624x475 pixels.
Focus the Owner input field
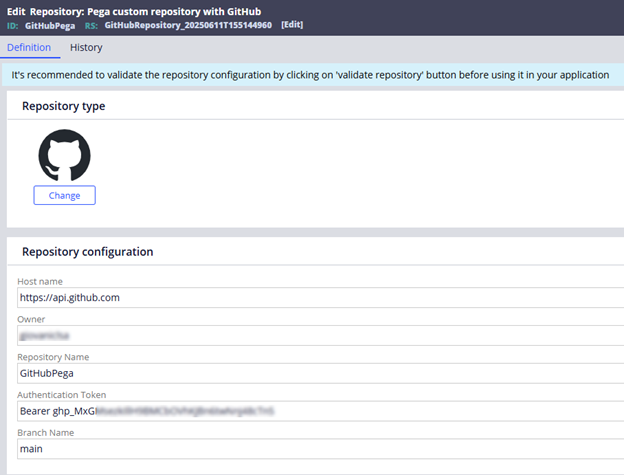click(320, 335)
